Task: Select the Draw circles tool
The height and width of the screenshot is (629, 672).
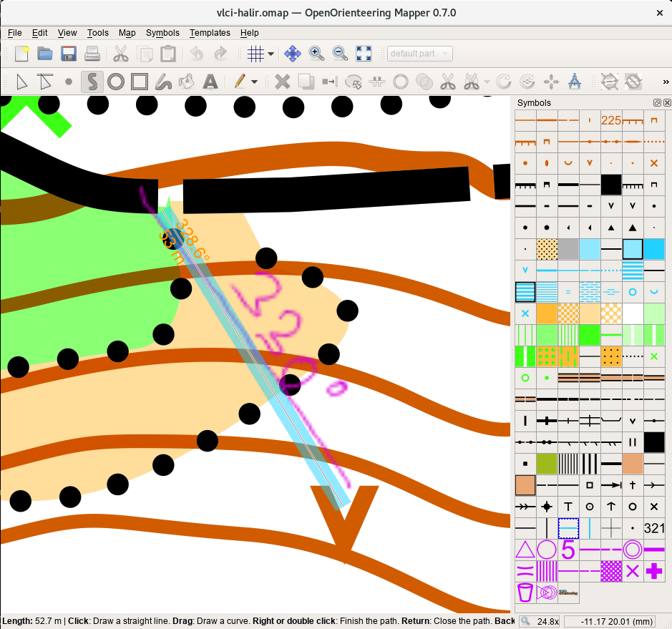Action: [116, 82]
